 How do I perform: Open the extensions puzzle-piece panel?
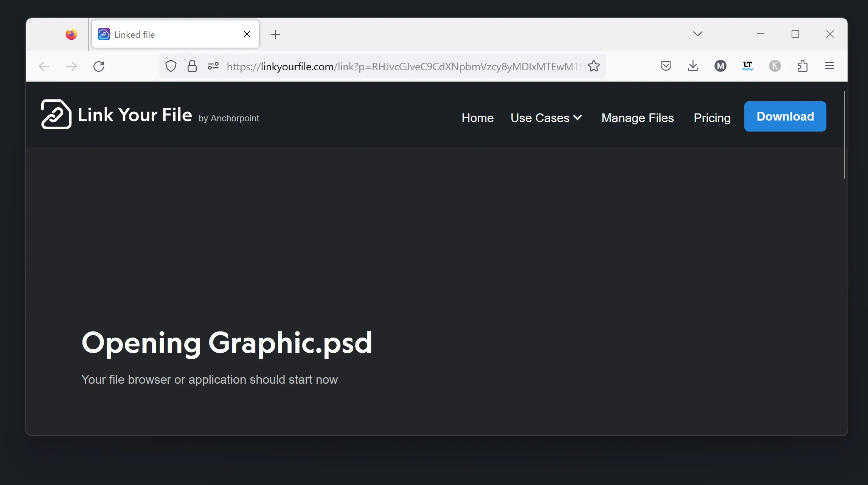802,66
